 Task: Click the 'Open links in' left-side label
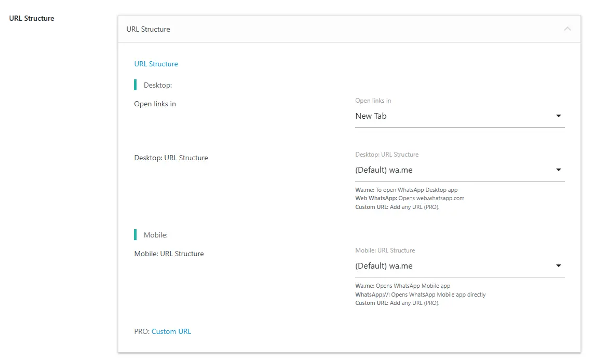(x=155, y=104)
